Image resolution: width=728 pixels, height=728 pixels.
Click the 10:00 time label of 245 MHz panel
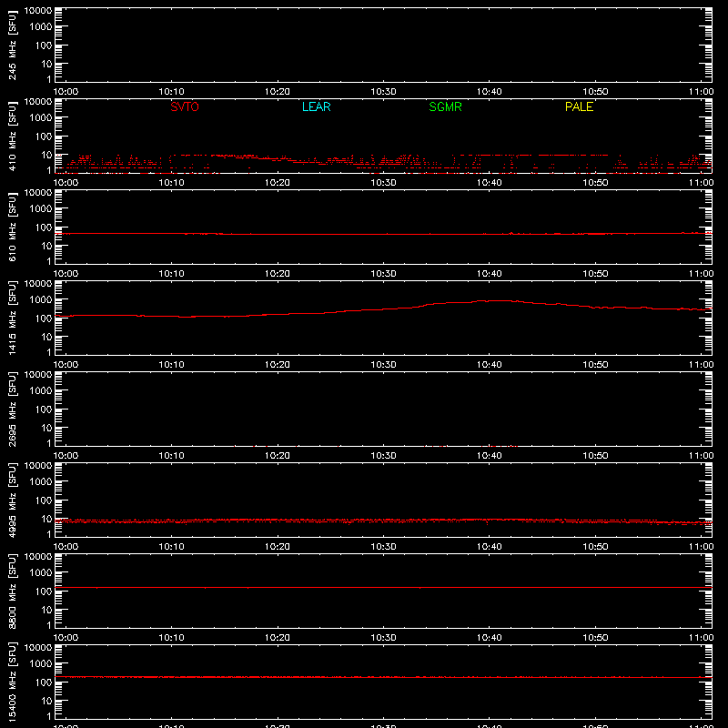tap(66, 92)
